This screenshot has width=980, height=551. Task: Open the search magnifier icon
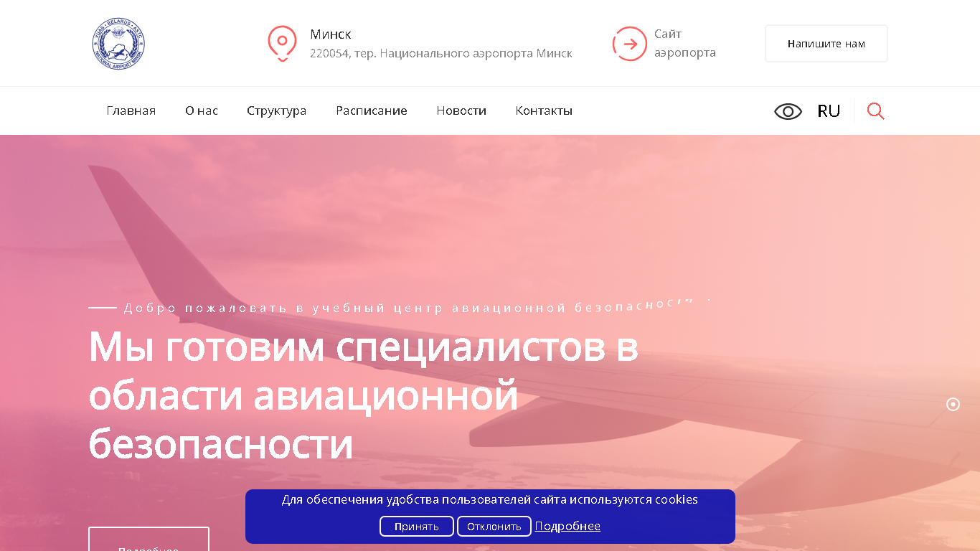point(875,110)
